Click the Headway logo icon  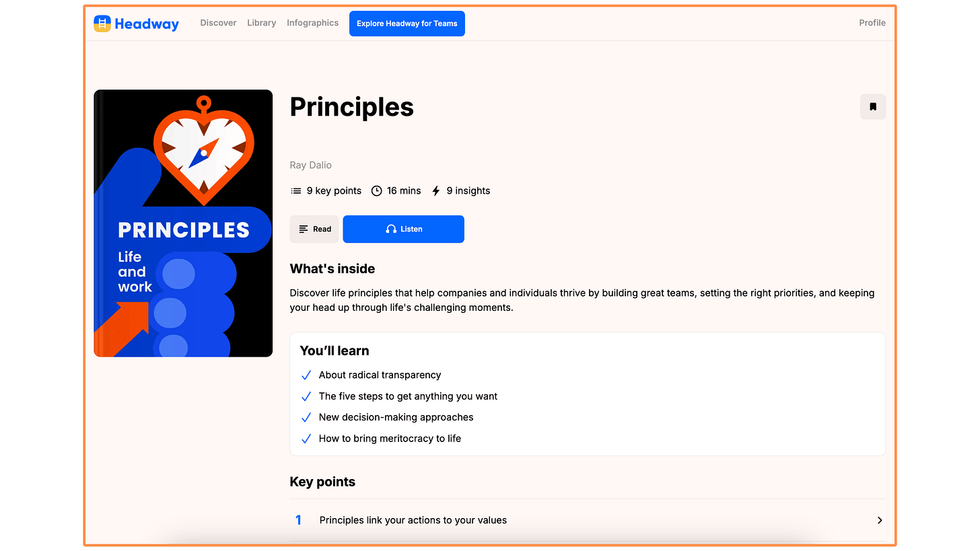pos(102,23)
